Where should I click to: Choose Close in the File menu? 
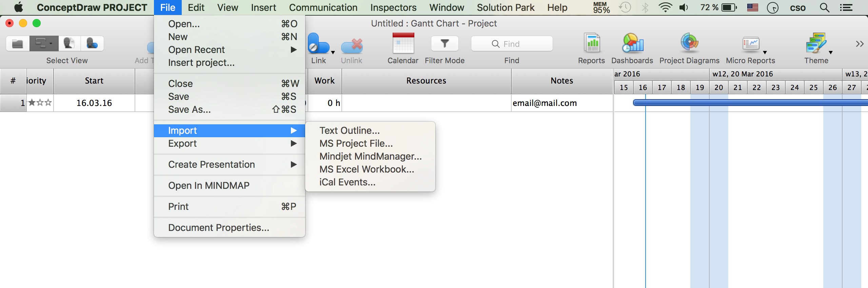point(230,84)
